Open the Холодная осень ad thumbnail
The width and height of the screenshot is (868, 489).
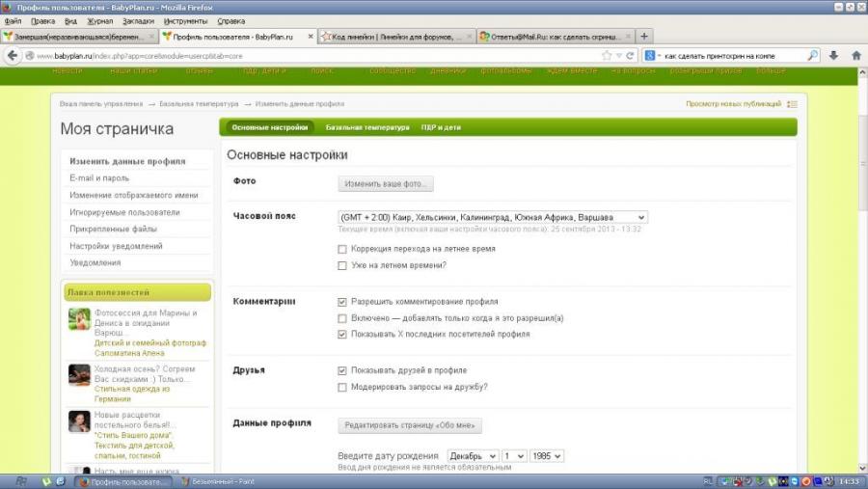79,375
